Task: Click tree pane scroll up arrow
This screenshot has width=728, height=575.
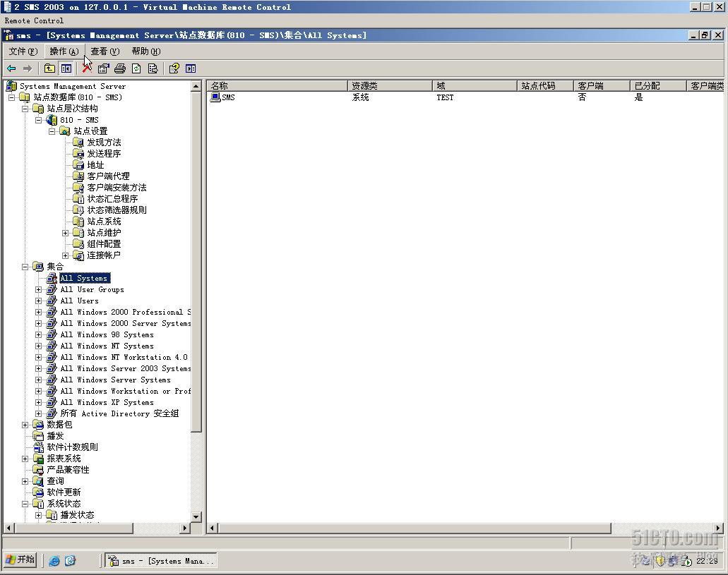Action: pyautogui.click(x=196, y=86)
